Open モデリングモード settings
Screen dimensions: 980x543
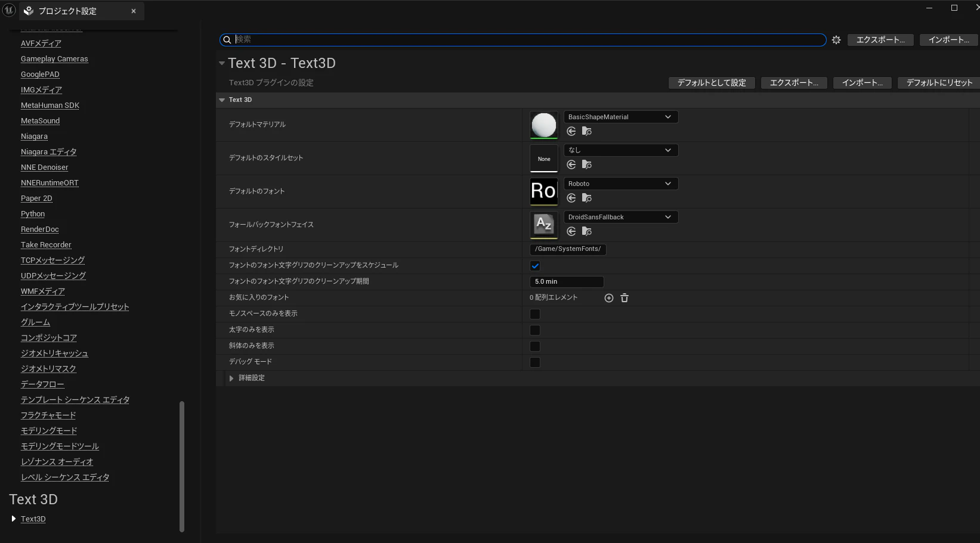(x=49, y=430)
